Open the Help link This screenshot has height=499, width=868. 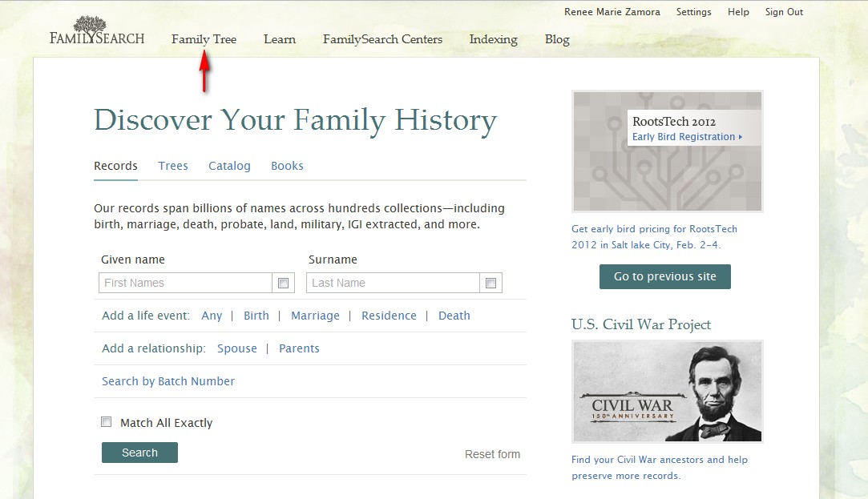[x=738, y=12]
